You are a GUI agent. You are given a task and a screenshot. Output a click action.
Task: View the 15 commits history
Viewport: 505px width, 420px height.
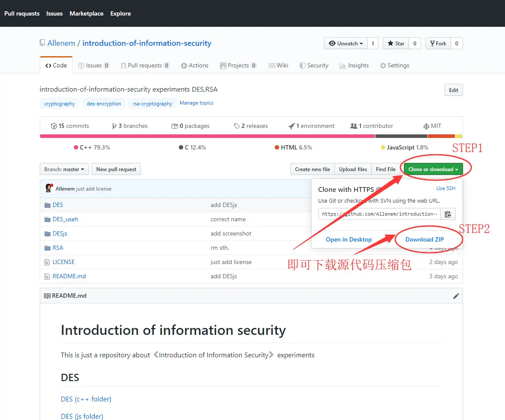click(x=70, y=126)
